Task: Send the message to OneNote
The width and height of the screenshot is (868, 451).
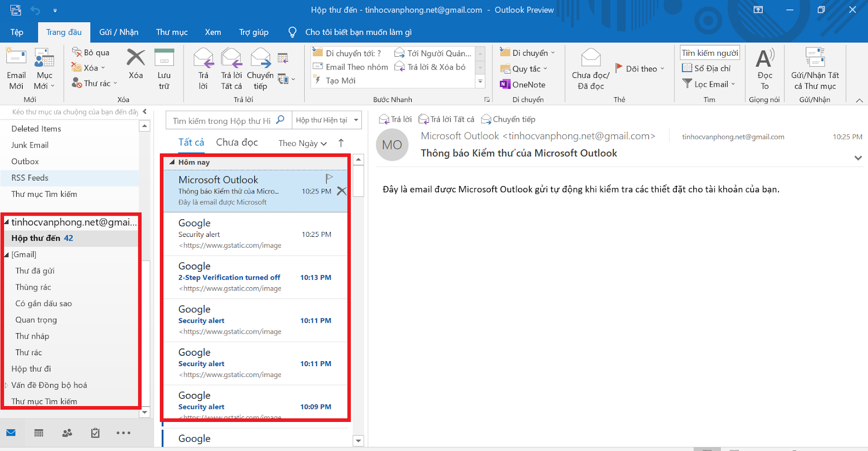Action: pos(522,84)
